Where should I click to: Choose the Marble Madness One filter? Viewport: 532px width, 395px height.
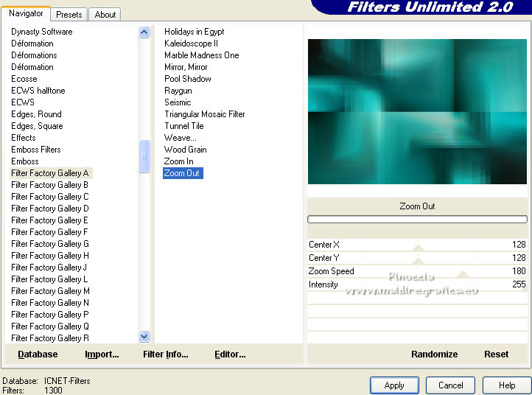click(202, 55)
